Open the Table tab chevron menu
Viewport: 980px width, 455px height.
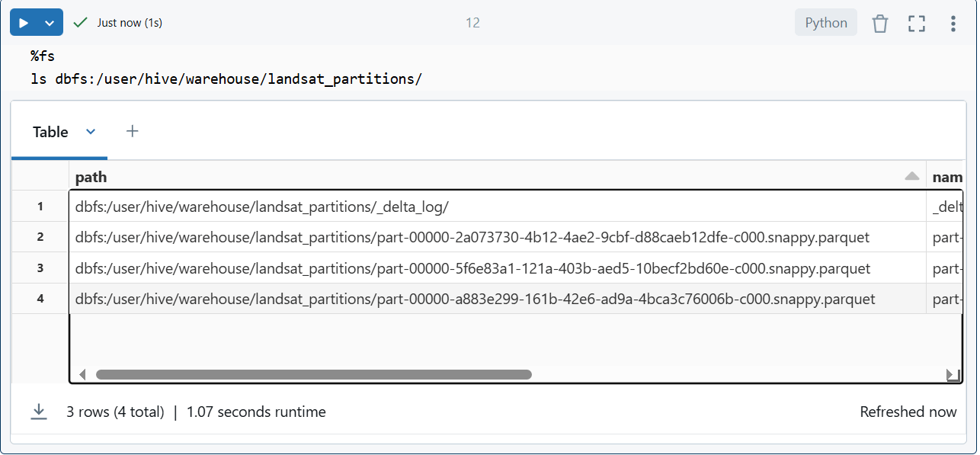pyautogui.click(x=91, y=132)
